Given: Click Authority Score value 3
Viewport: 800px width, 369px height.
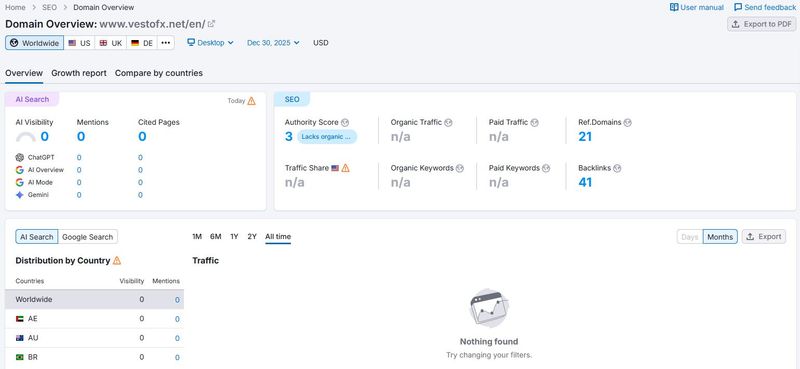Looking at the screenshot, I should pyautogui.click(x=289, y=137).
